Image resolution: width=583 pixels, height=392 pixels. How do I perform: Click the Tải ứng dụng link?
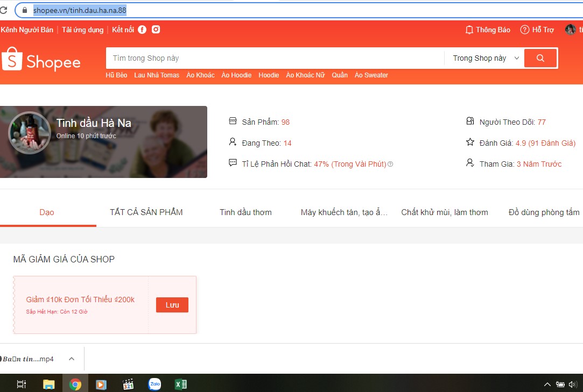[x=82, y=30]
